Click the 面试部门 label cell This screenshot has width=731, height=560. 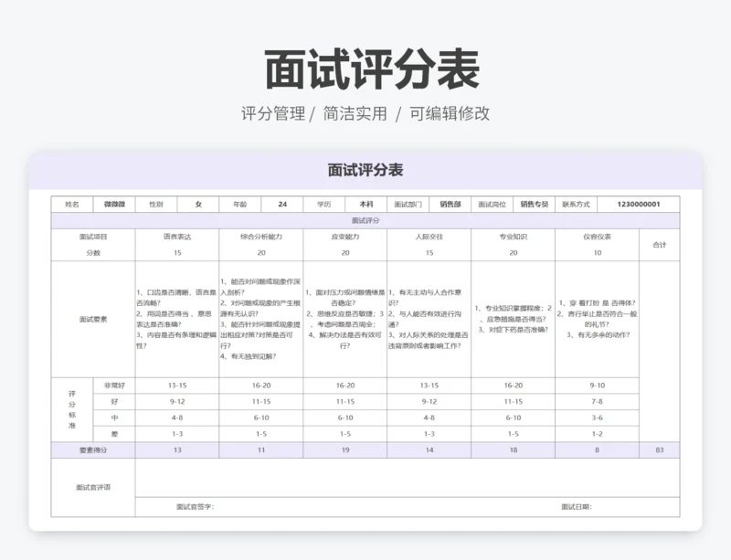pyautogui.click(x=408, y=205)
